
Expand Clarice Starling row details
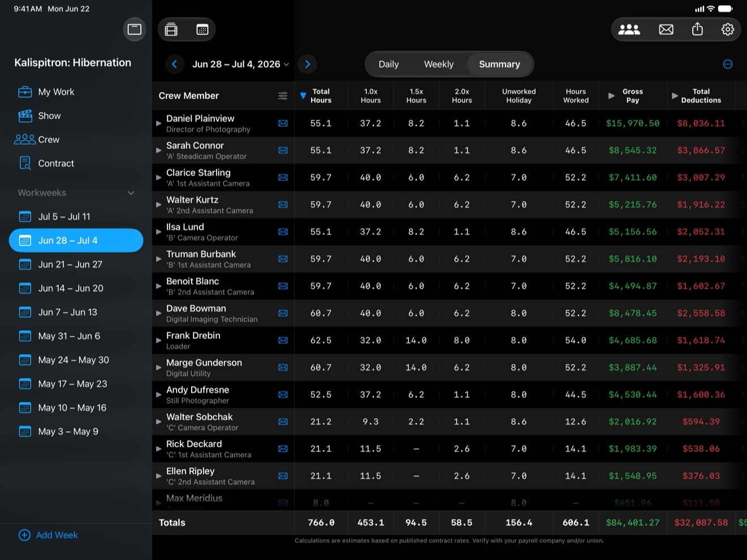point(159,178)
